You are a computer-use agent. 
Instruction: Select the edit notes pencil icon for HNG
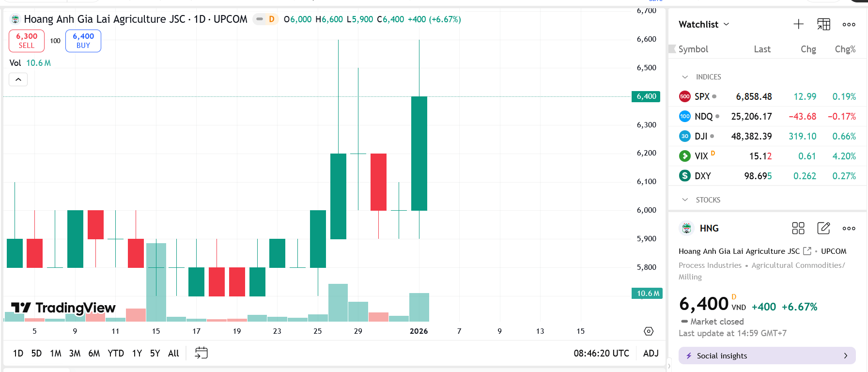pyautogui.click(x=823, y=228)
